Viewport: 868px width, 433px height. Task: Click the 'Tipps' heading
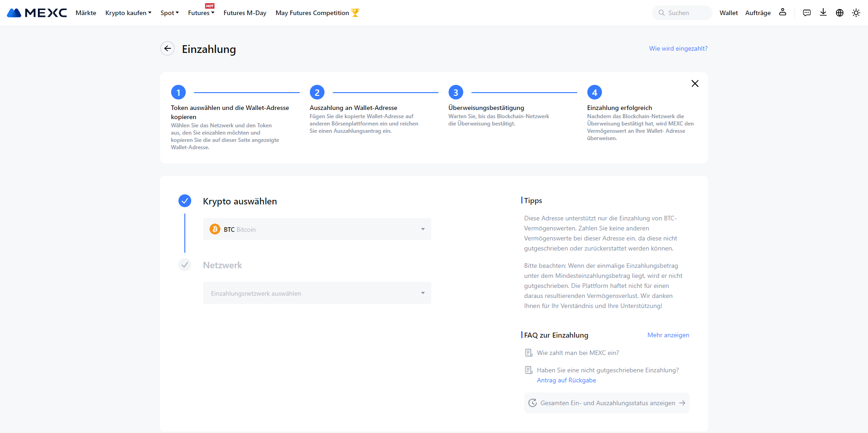coord(533,200)
